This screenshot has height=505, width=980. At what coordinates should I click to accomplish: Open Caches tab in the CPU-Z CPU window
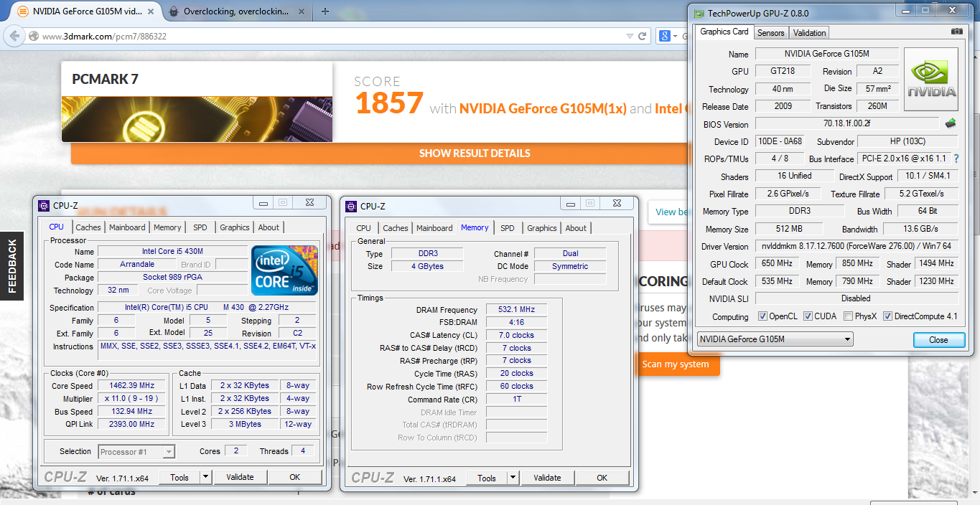88,227
